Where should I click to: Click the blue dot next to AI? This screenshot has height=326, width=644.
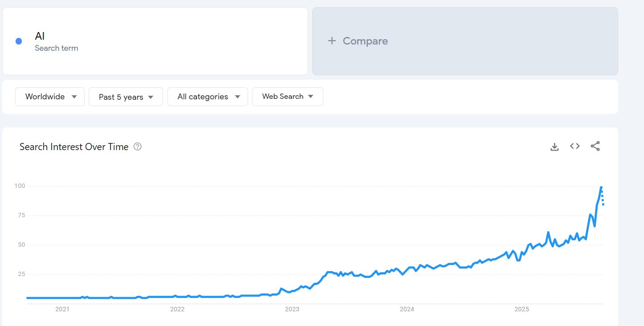(x=19, y=41)
